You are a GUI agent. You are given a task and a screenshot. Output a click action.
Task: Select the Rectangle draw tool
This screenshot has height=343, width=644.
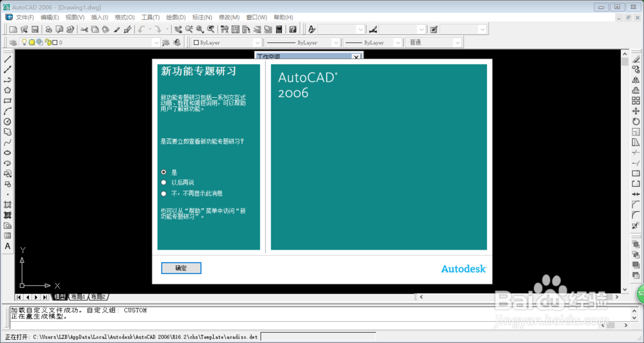[7, 100]
